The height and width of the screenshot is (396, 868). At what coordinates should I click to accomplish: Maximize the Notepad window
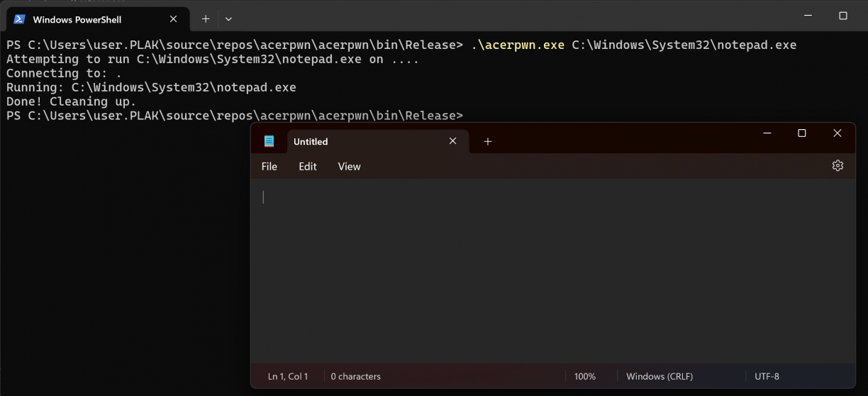click(x=802, y=133)
